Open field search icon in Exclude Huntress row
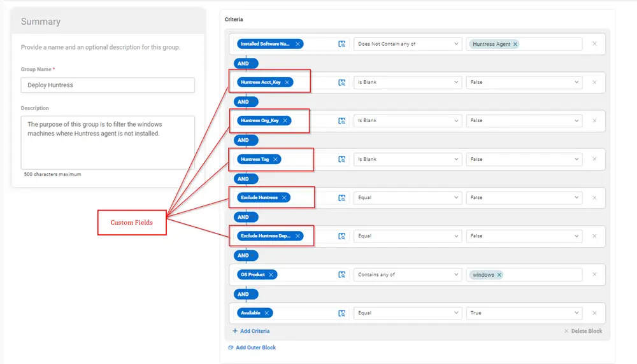Image resolution: width=637 pixels, height=364 pixels. tap(341, 198)
